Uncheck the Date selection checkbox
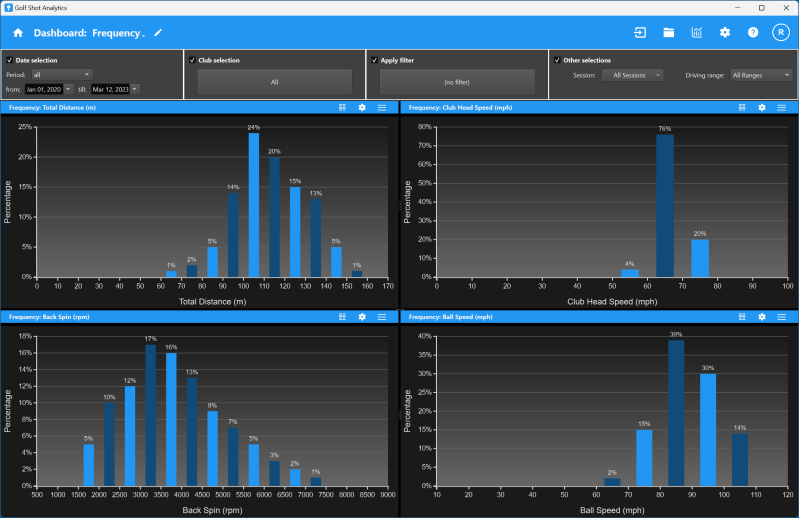The image size is (799, 518). [x=9, y=60]
